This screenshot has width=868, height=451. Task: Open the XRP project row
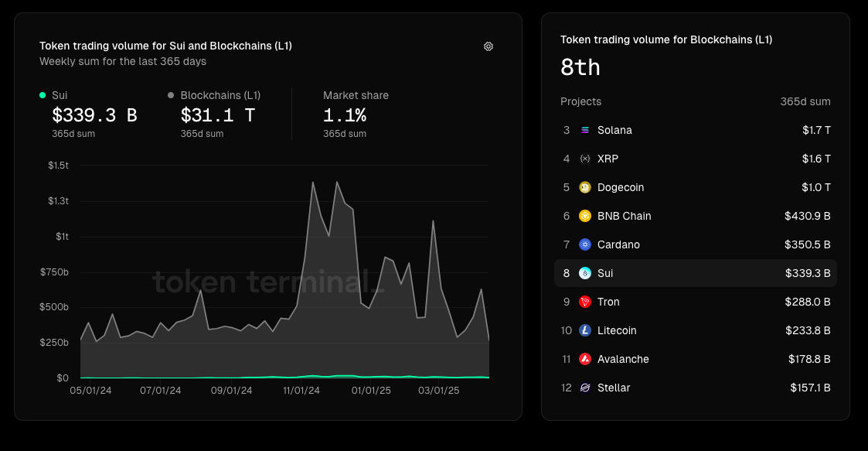(x=696, y=159)
